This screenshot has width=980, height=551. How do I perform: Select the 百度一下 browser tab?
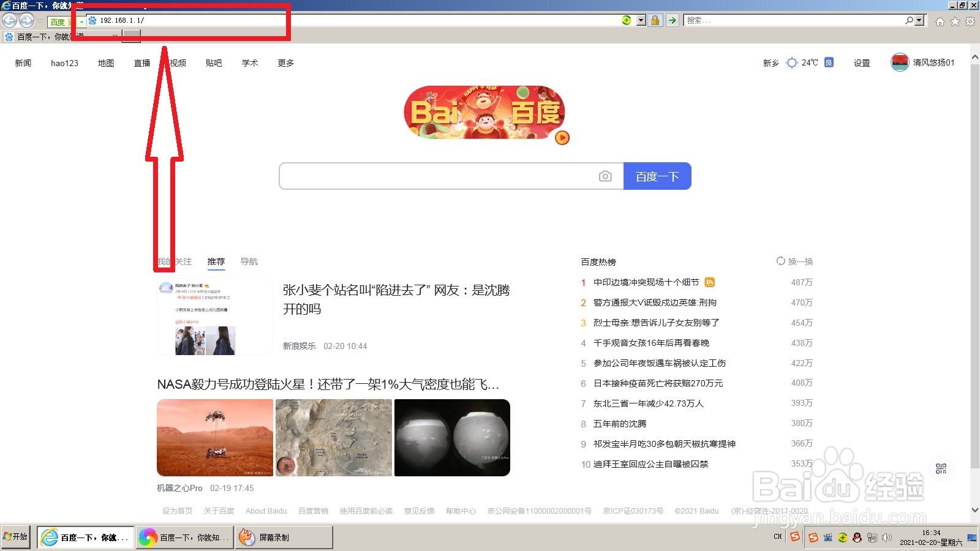[x=61, y=37]
